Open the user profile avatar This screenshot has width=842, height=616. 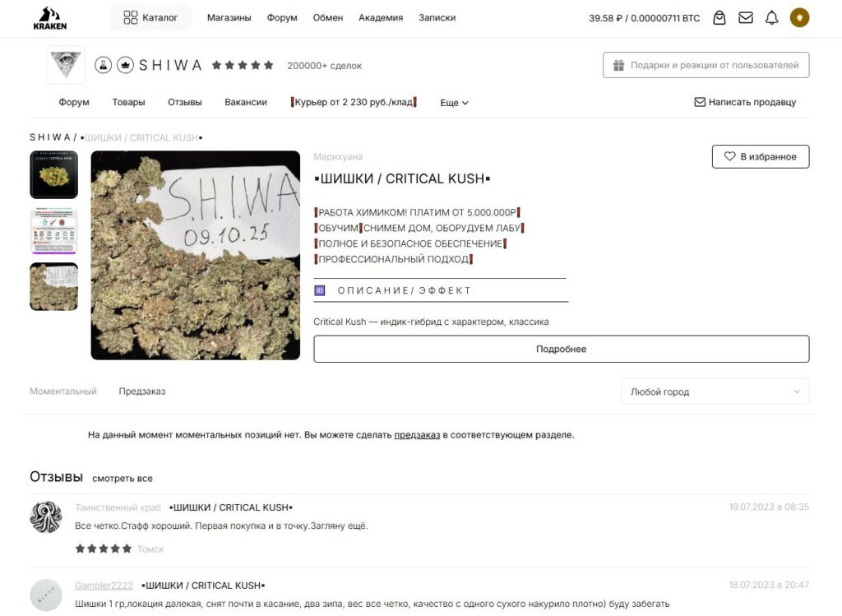(799, 17)
